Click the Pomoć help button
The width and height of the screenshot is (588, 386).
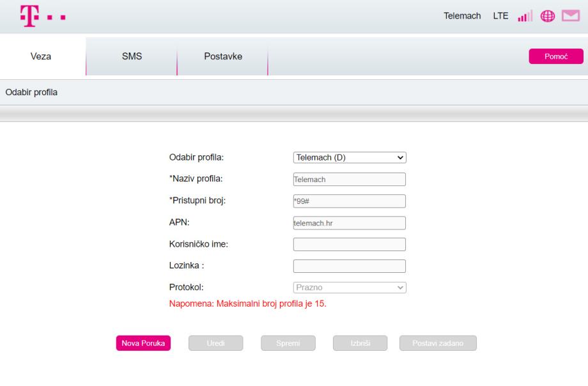pyautogui.click(x=556, y=57)
